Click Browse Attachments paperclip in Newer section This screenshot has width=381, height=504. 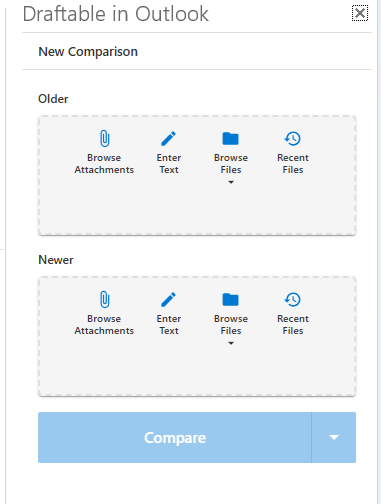click(105, 300)
